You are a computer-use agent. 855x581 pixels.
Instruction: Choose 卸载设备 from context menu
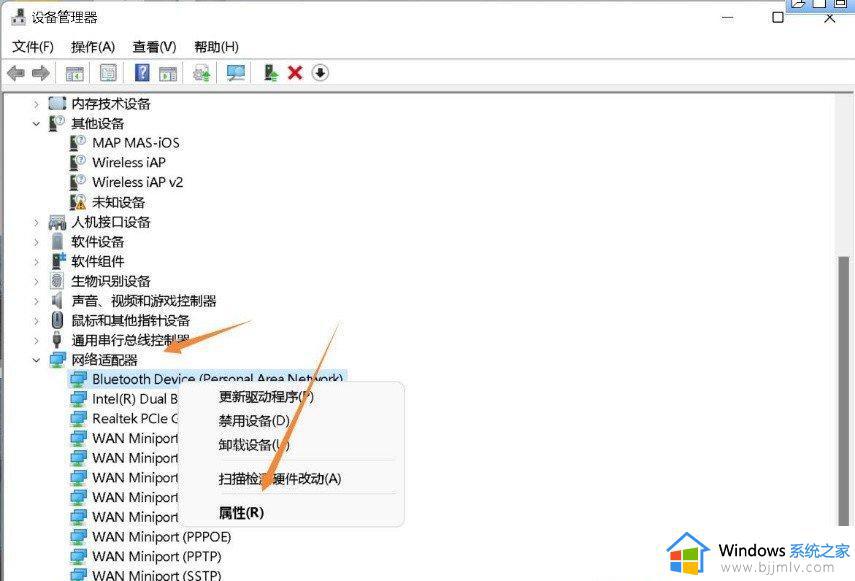pyautogui.click(x=254, y=445)
